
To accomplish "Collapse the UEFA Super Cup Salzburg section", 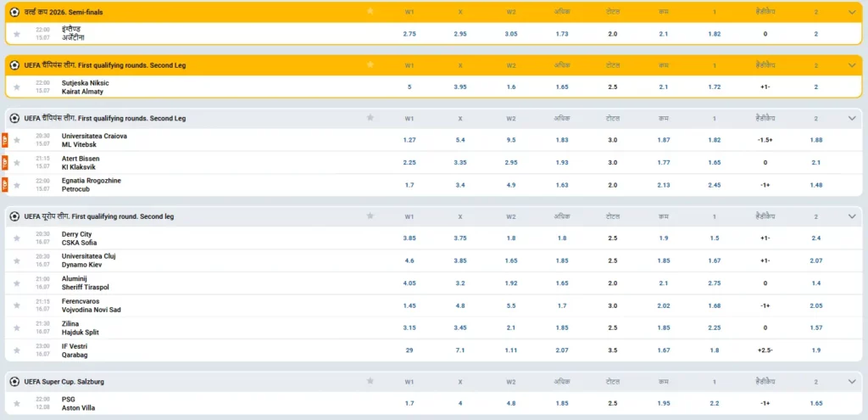I will [852, 382].
